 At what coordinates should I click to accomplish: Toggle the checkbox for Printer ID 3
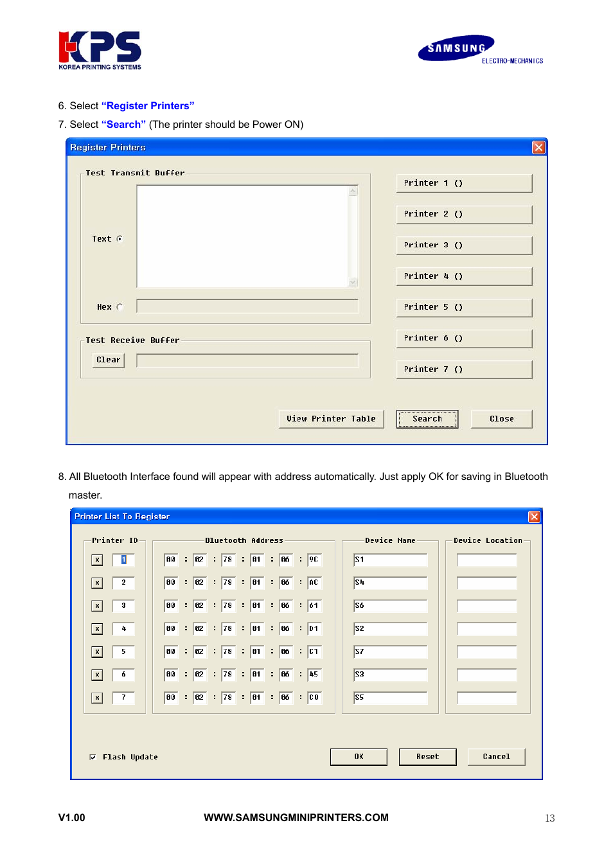point(97,606)
